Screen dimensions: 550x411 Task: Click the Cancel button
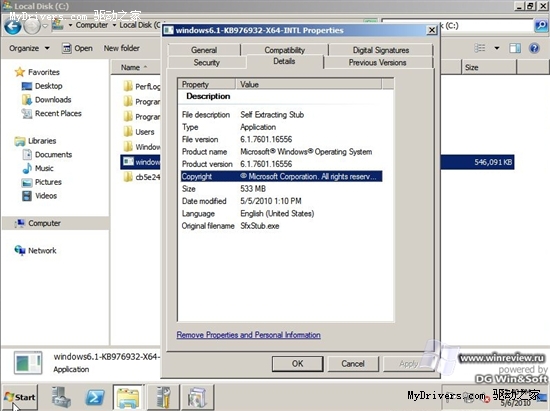pyautogui.click(x=353, y=364)
